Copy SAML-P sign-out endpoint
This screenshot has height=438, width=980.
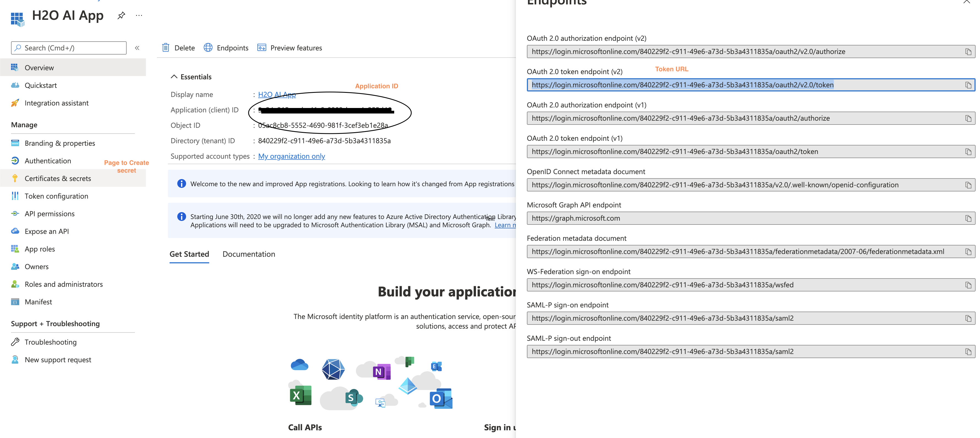click(968, 352)
